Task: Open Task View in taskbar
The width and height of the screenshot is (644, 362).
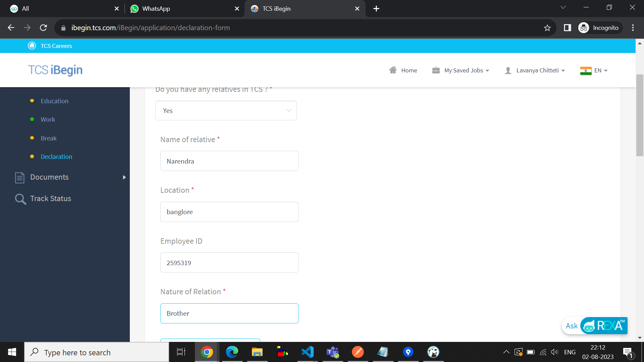Action: pos(181,352)
